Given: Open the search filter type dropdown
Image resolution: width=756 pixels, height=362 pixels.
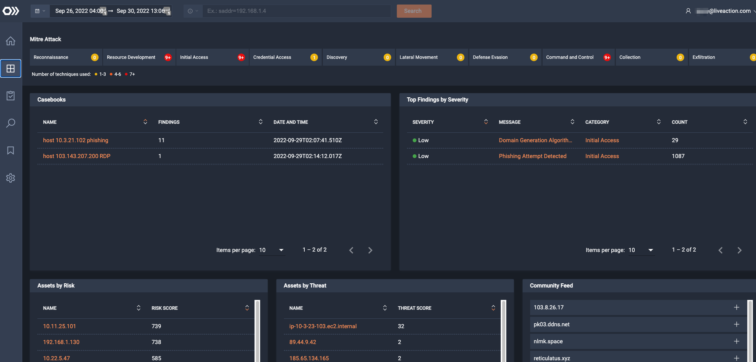Looking at the screenshot, I should (193, 11).
